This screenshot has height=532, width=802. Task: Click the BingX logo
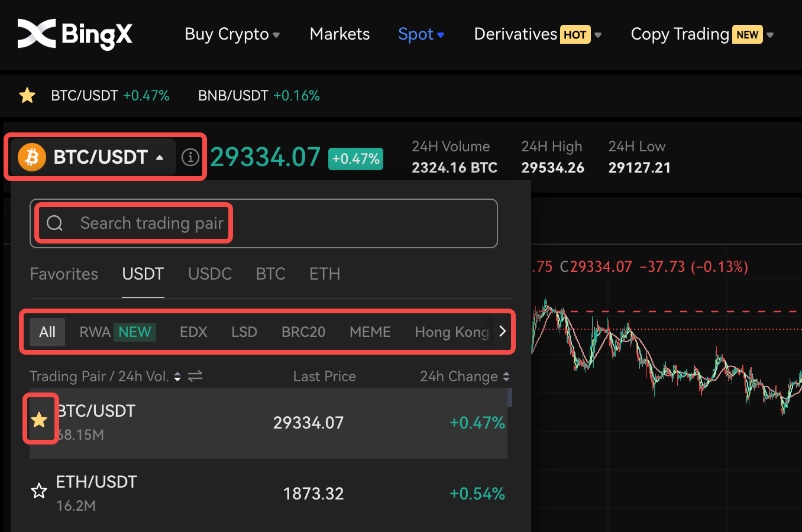tap(75, 34)
